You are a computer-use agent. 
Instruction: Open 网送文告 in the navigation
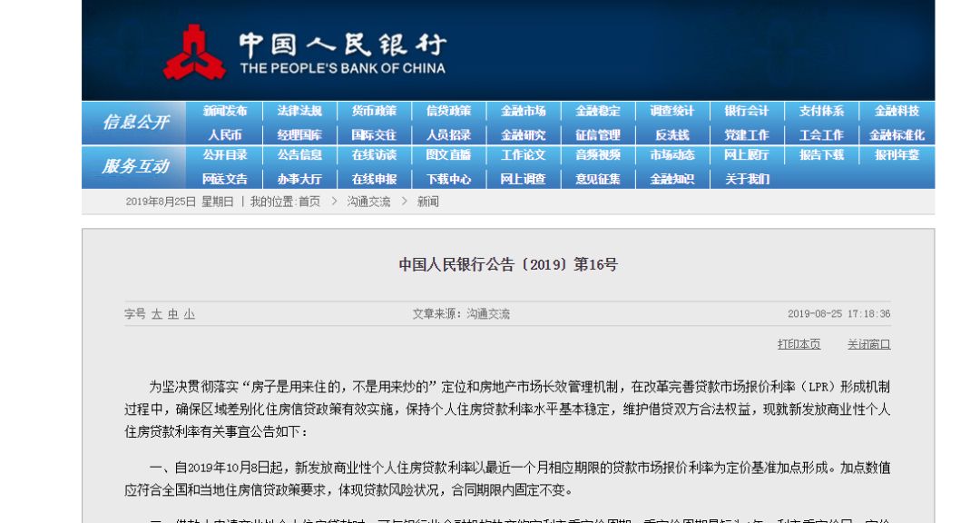coord(225,179)
